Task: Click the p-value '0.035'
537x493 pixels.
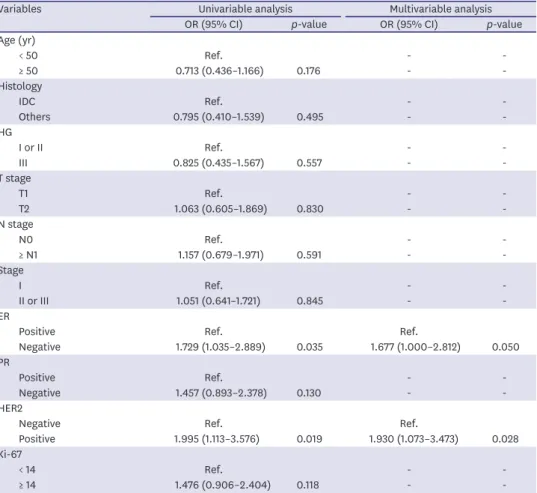Action: 310,347
